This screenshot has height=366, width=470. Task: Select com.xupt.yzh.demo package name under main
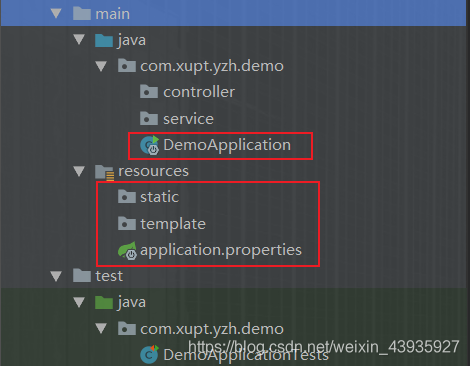point(212,66)
